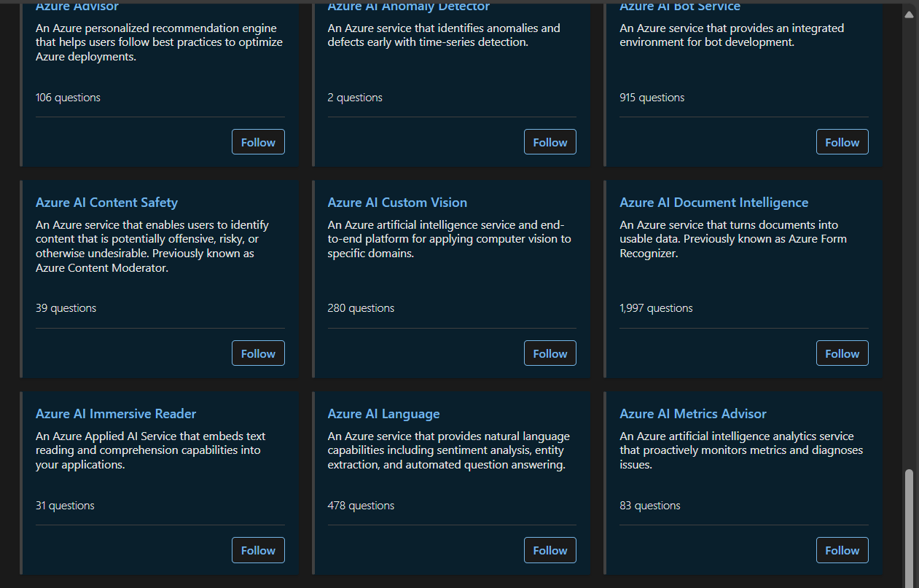Viewport: 919px width, 588px height.
Task: Follow the Azure AI Custom Vision tag
Action: (x=550, y=353)
